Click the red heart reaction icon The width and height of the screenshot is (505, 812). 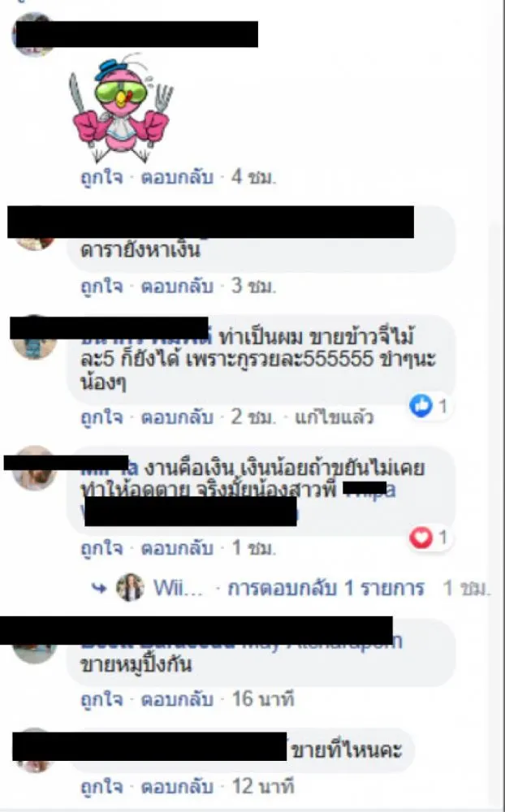[x=421, y=538]
